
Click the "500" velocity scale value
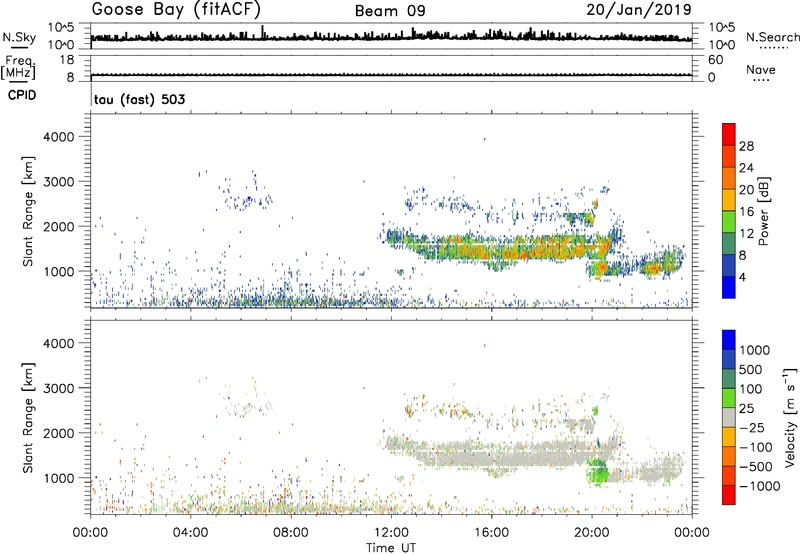(751, 370)
